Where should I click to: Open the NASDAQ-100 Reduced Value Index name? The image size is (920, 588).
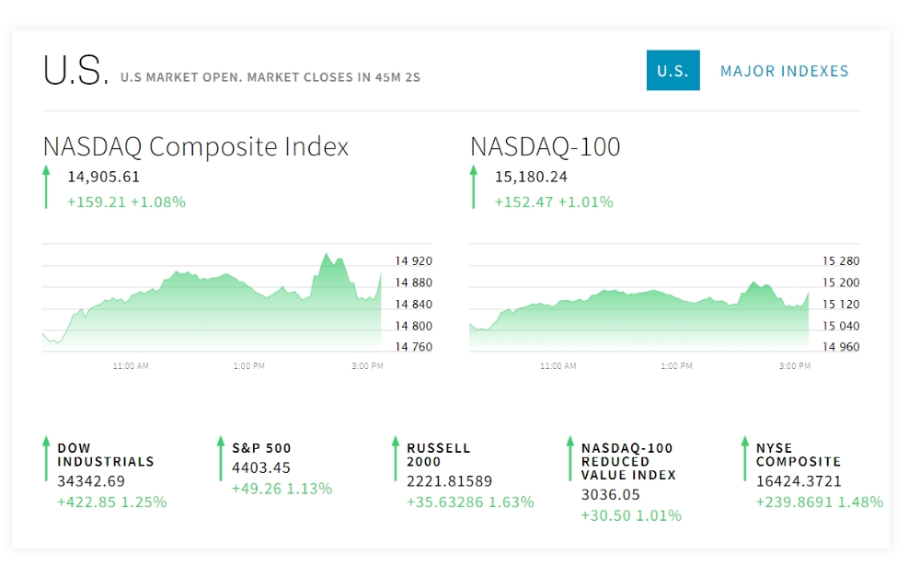(628, 462)
